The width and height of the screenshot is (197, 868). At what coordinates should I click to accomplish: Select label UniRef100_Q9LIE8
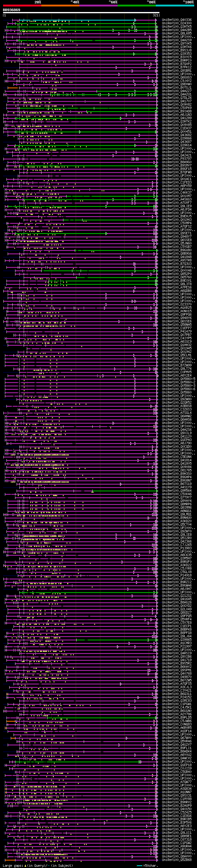(x=176, y=535)
